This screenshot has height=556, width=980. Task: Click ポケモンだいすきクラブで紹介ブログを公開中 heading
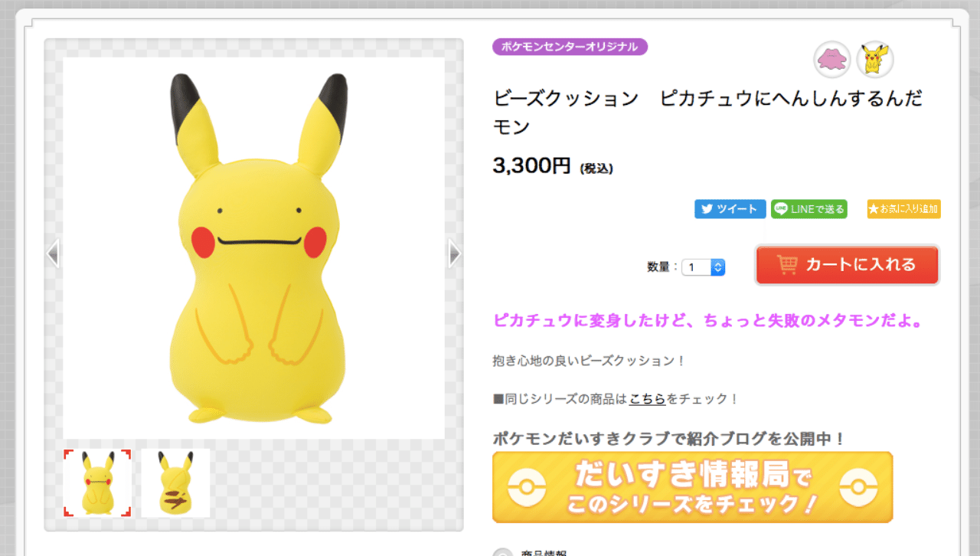point(669,439)
